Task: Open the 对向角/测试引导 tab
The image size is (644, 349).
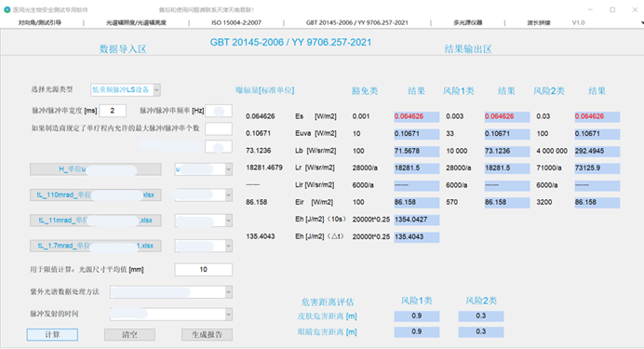Action: pos(40,22)
